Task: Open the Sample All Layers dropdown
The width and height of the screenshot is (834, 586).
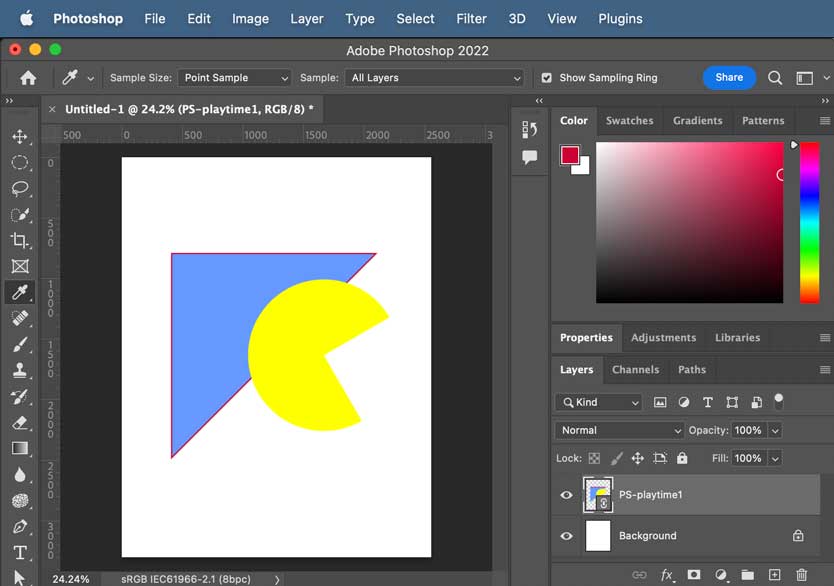Action: (x=435, y=78)
